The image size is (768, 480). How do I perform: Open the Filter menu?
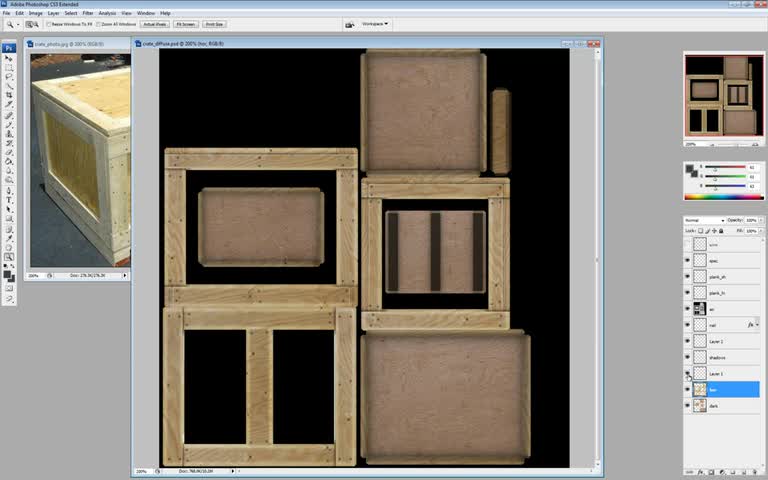(88, 13)
